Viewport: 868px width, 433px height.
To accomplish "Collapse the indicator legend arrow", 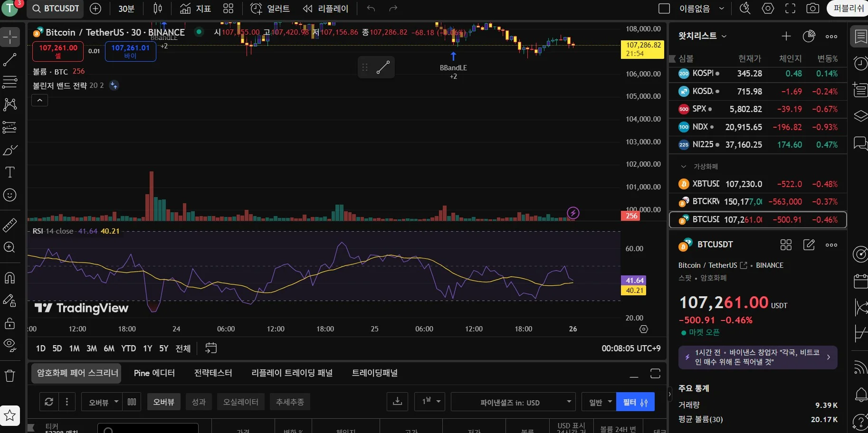I will pyautogui.click(x=40, y=100).
